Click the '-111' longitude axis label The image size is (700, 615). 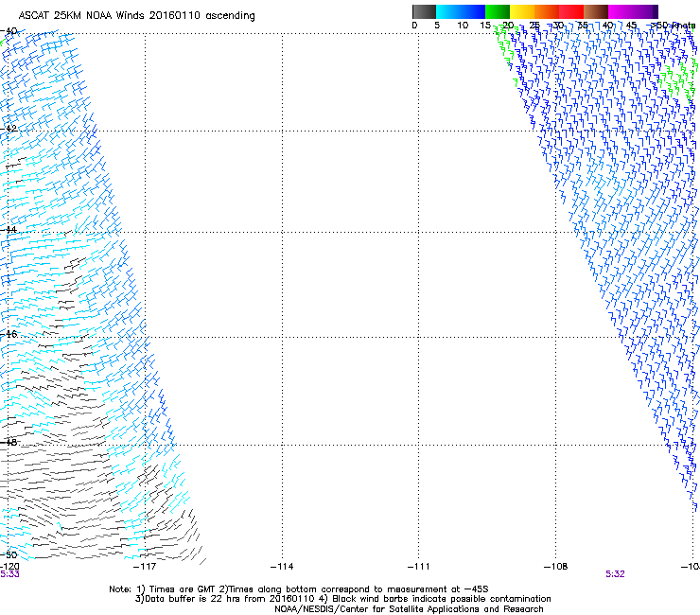(418, 567)
